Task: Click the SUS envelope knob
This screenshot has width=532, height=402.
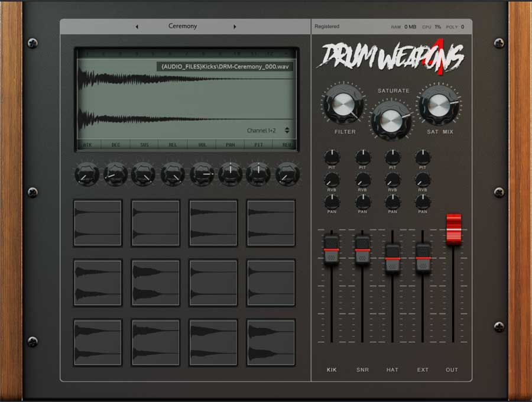Action: tap(144, 174)
